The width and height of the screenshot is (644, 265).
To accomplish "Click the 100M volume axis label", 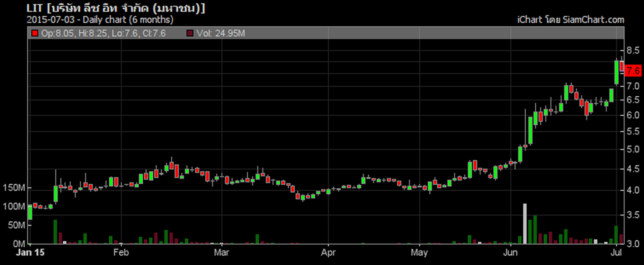I will (x=14, y=206).
